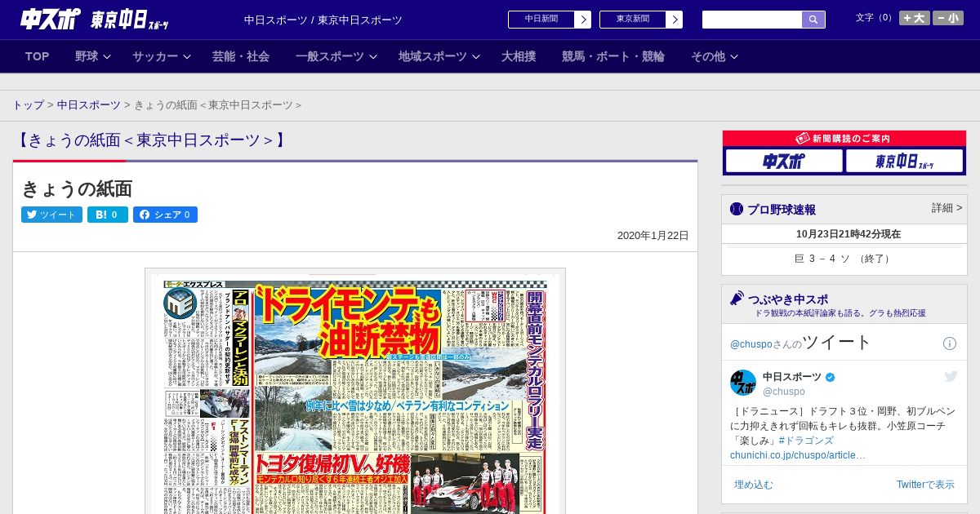The width and height of the screenshot is (980, 514).
Task: Click 中日スポーツ / 東京中日スポーツ header text
Action: (323, 20)
